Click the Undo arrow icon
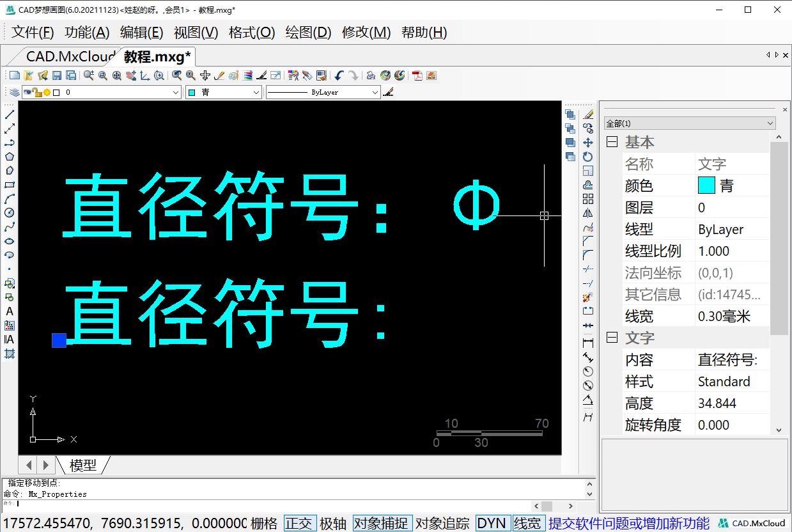 coord(339,75)
